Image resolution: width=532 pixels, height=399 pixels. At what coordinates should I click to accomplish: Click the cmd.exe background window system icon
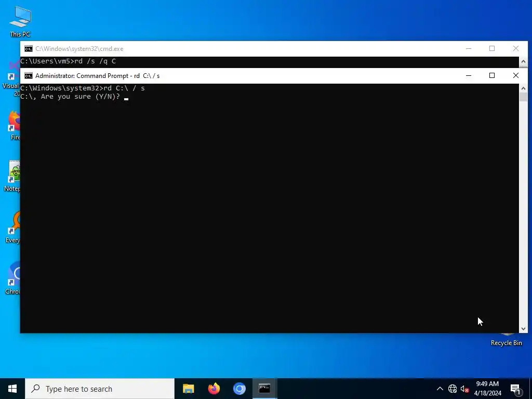point(29,49)
